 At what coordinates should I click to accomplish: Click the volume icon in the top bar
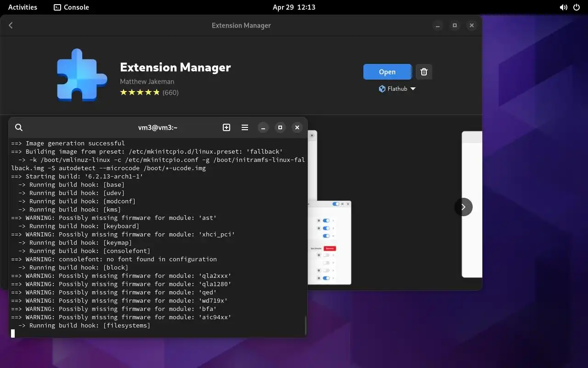click(563, 7)
